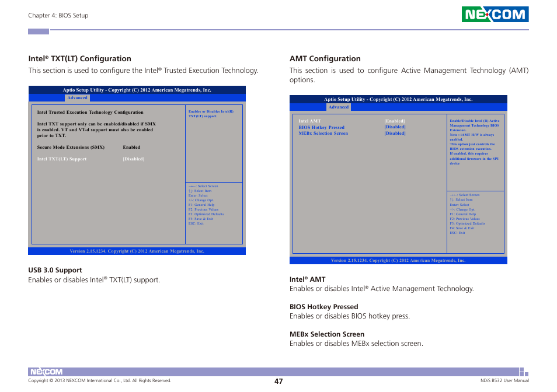Screen dimensions: 557x392
Task: Select the Advanced tab in the TXT(LT) BIOS screen
Action: (77, 98)
